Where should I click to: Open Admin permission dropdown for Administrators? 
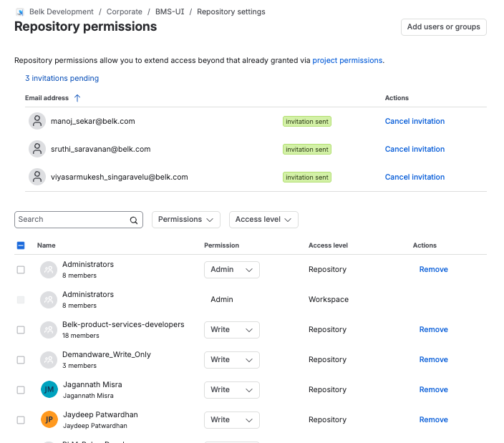232,270
